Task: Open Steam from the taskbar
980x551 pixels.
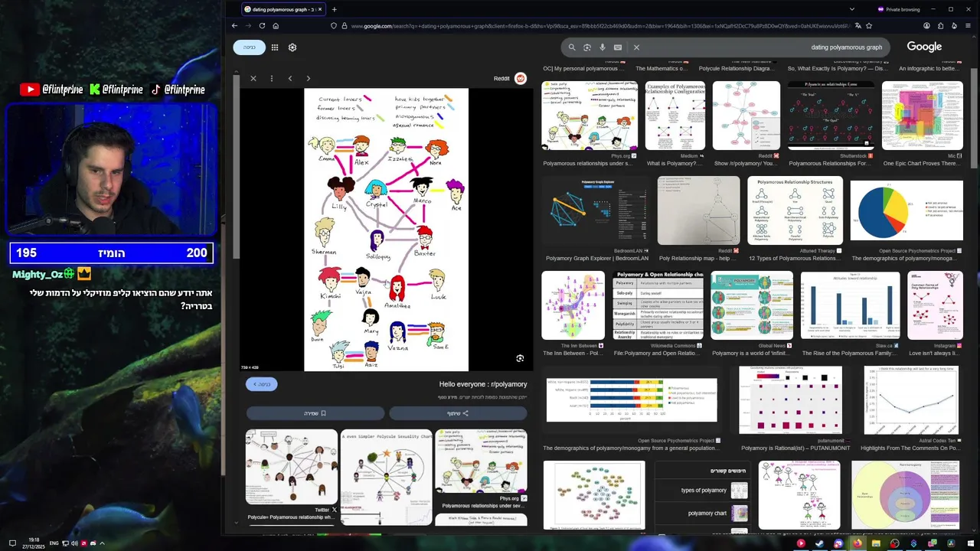Action: click(x=819, y=543)
